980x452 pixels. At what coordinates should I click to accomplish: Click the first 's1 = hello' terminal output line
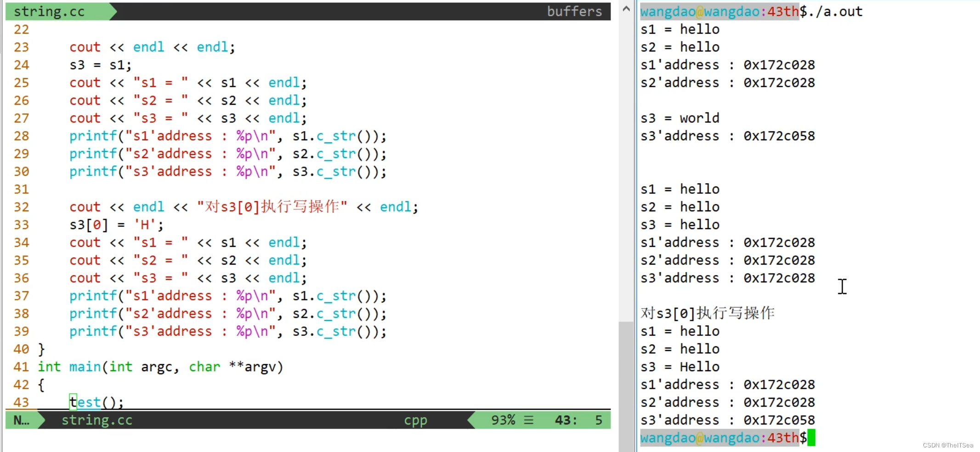tap(680, 29)
